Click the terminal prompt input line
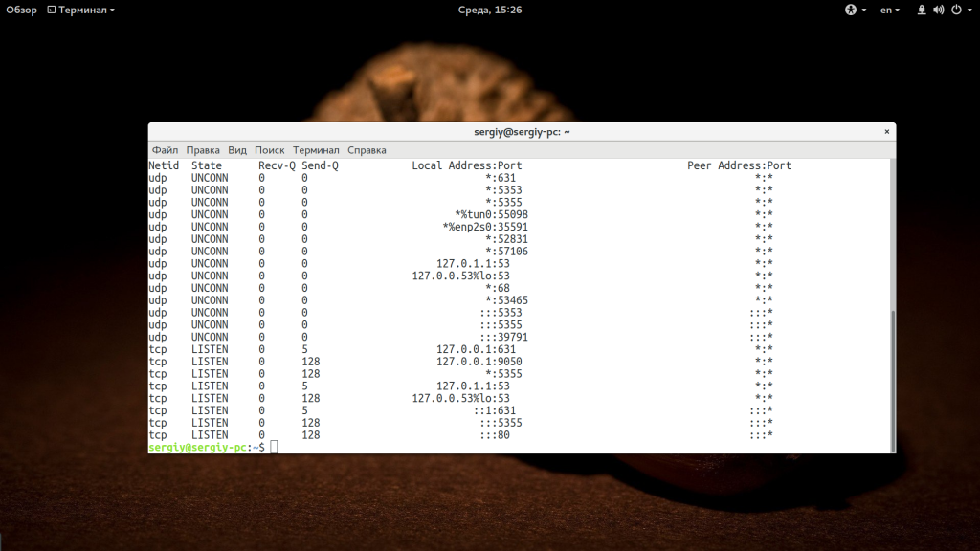Image resolution: width=980 pixels, height=551 pixels. 479,447
